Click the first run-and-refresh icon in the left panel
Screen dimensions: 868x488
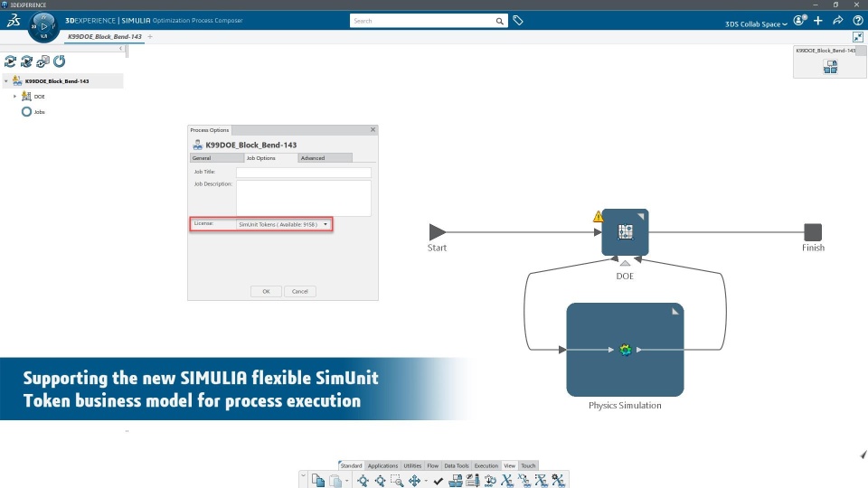10,61
